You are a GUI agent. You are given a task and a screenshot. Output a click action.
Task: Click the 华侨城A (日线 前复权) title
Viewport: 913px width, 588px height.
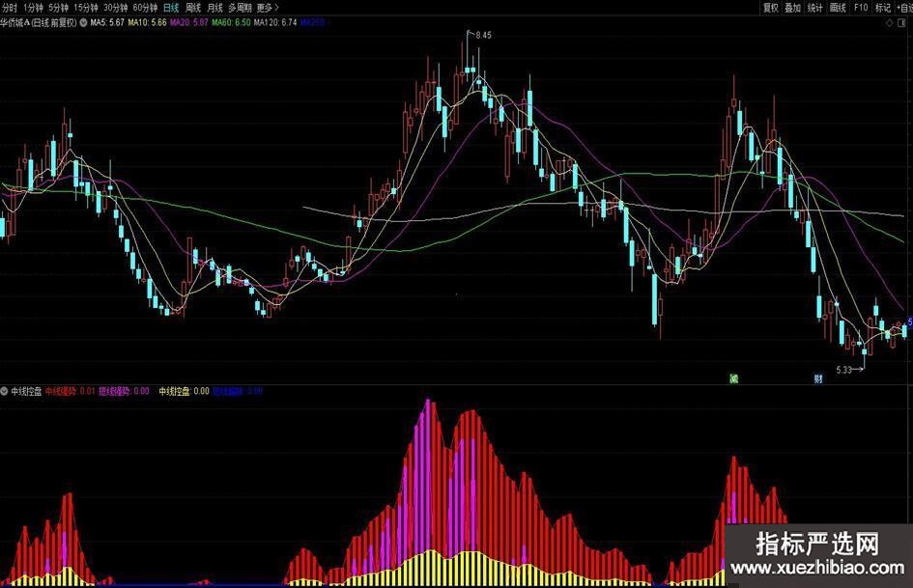(39, 23)
